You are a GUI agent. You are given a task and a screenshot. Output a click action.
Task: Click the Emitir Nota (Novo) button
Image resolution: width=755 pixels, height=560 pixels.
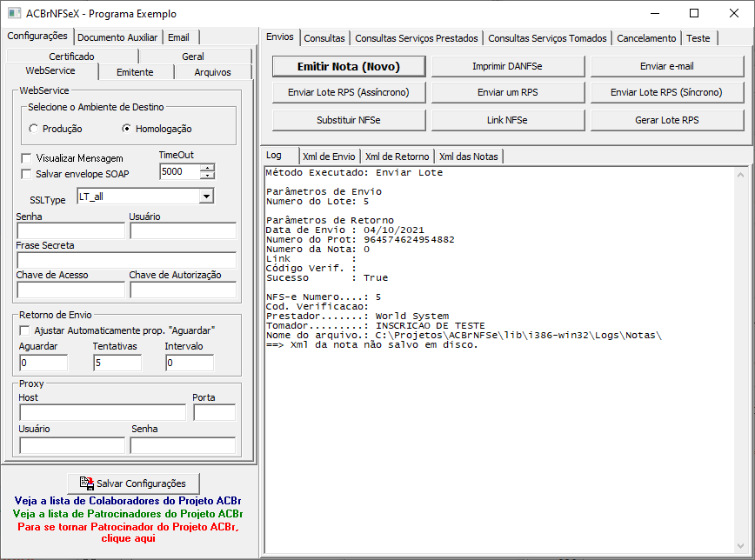pos(349,66)
